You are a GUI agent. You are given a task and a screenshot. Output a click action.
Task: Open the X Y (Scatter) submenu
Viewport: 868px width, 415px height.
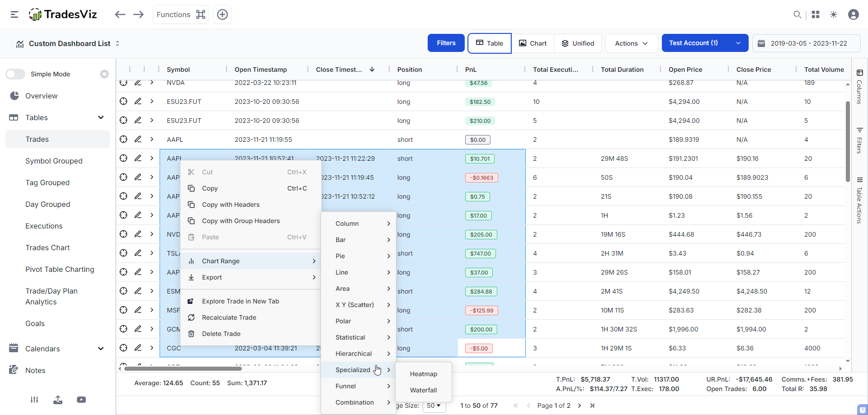359,305
